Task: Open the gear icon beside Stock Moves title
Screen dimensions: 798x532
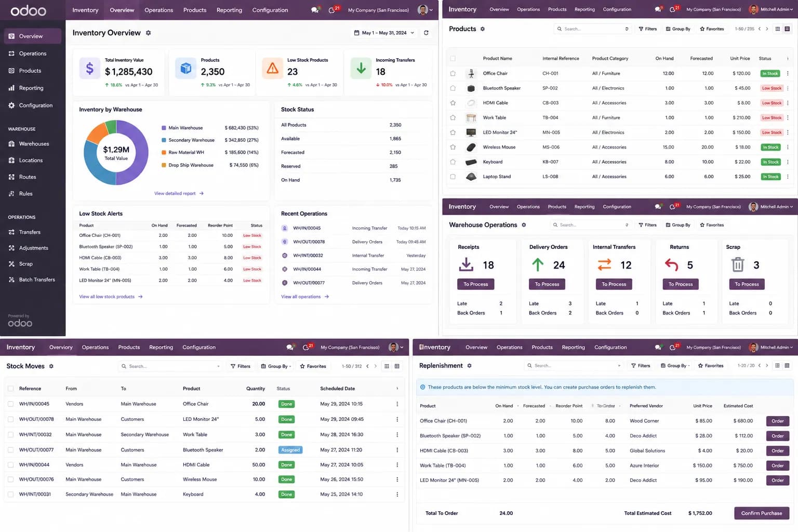Action: [x=51, y=366]
